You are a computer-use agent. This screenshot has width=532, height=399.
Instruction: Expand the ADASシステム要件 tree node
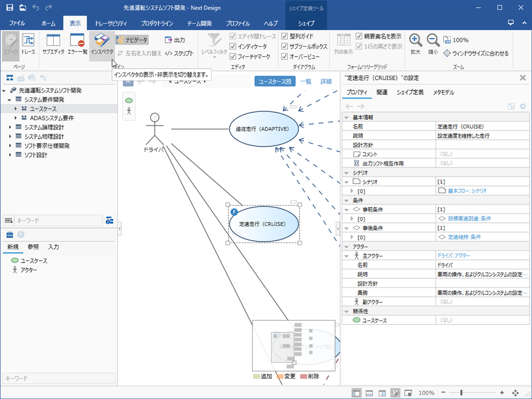tap(16, 118)
